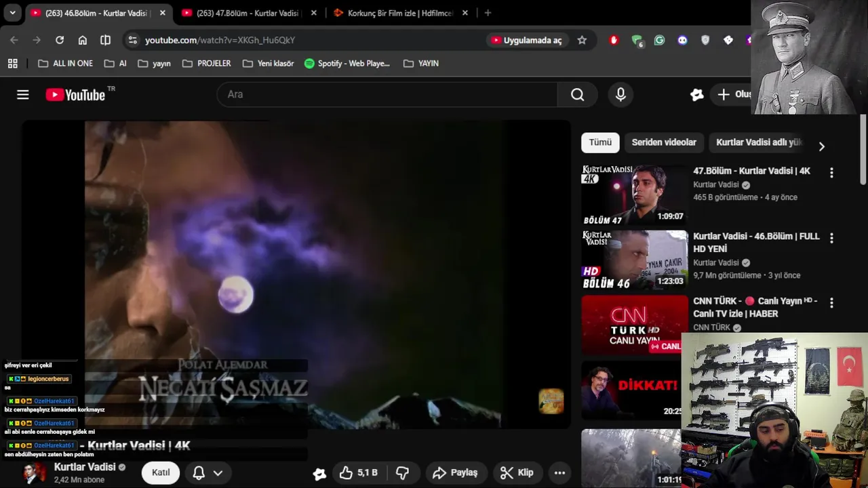Click the search magnifier button
Screen dimensions: 868x488
pos(577,95)
